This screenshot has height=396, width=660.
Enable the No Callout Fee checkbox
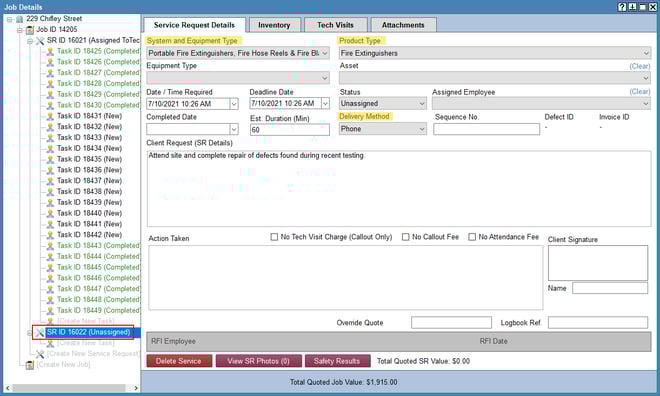(x=405, y=237)
